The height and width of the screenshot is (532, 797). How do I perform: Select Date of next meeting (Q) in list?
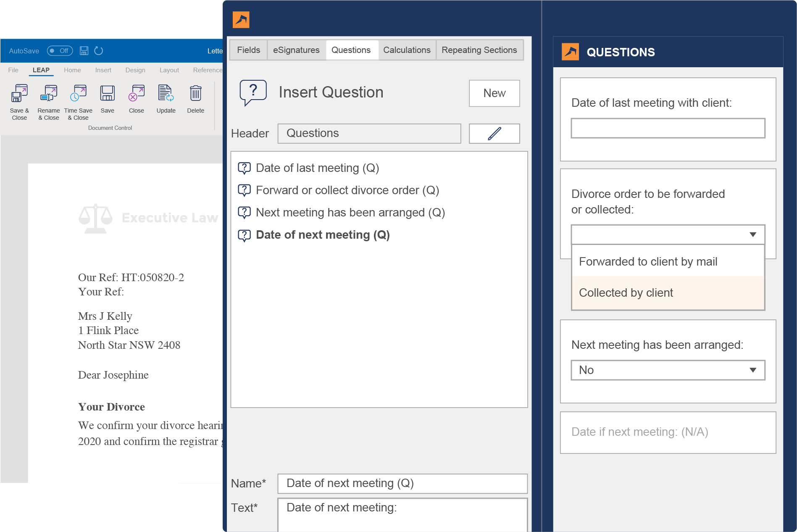323,235
